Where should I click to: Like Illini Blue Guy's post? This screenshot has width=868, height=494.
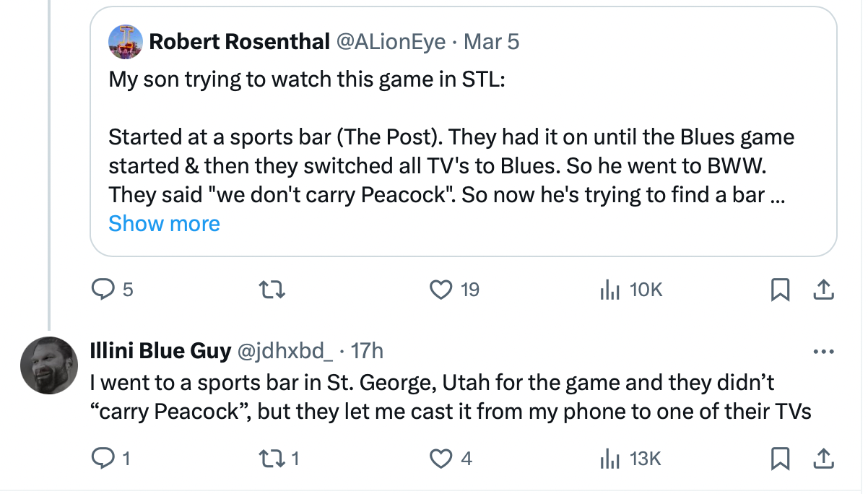tap(440, 458)
